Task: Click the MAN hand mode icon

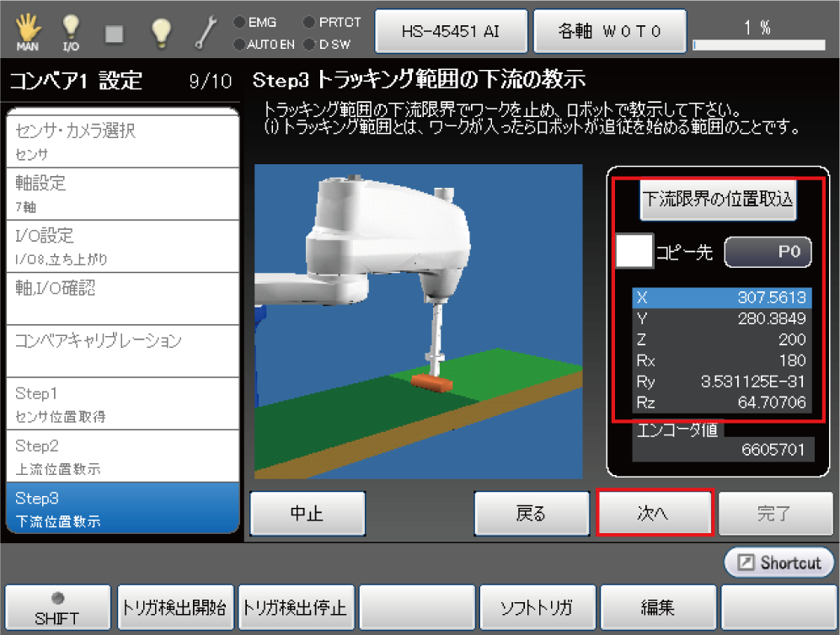Action: point(27,31)
